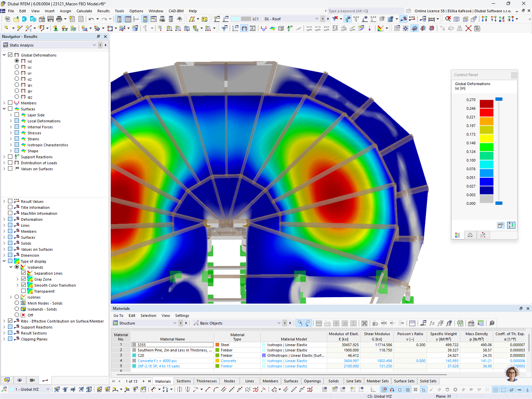Select the Print icon in the toolbar
Image resolution: width=532 pixels, height=399 pixels.
point(59,19)
